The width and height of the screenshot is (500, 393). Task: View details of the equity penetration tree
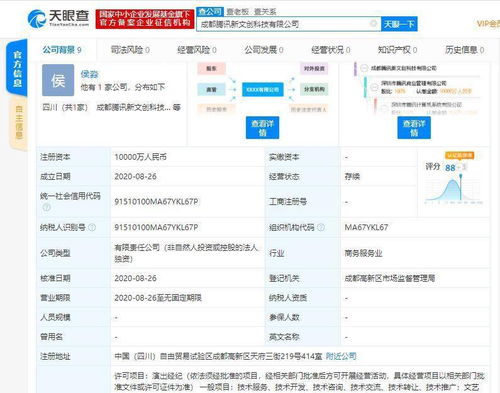[414, 128]
